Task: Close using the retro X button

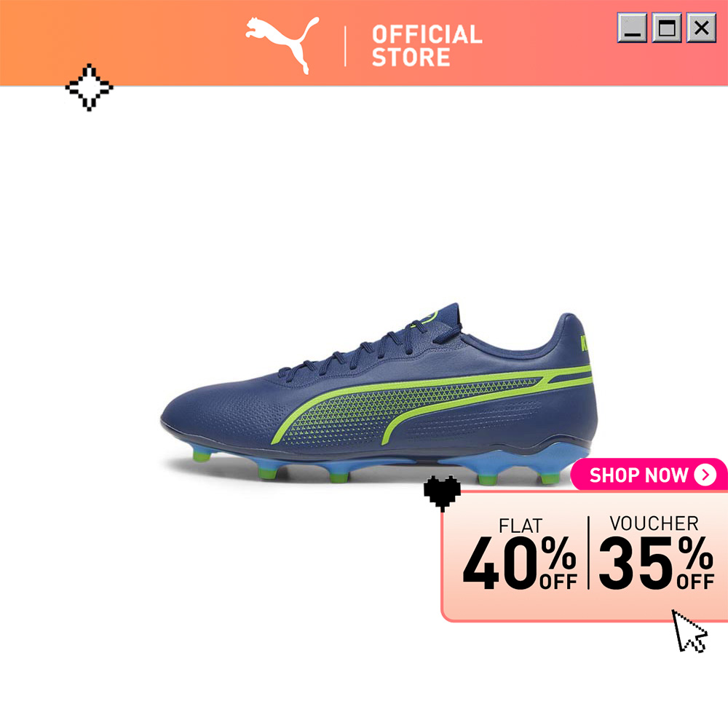Action: [x=701, y=28]
